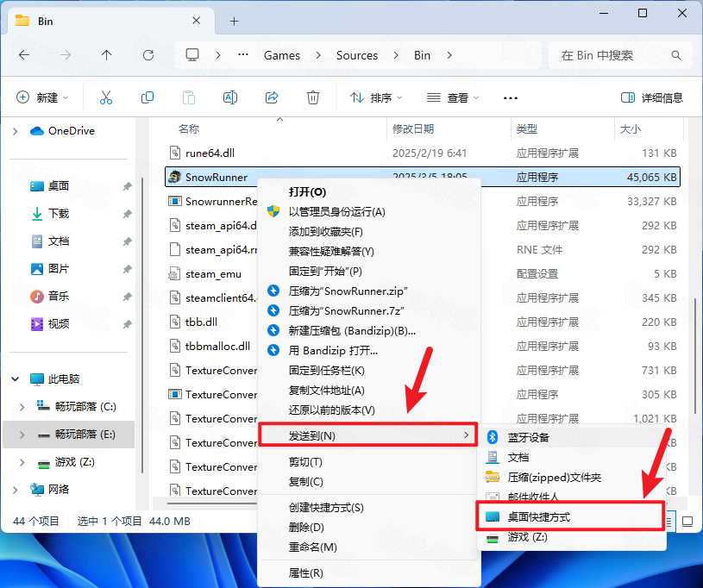Expand the 网络 tree node
The height and width of the screenshot is (588, 703).
[x=16, y=490]
